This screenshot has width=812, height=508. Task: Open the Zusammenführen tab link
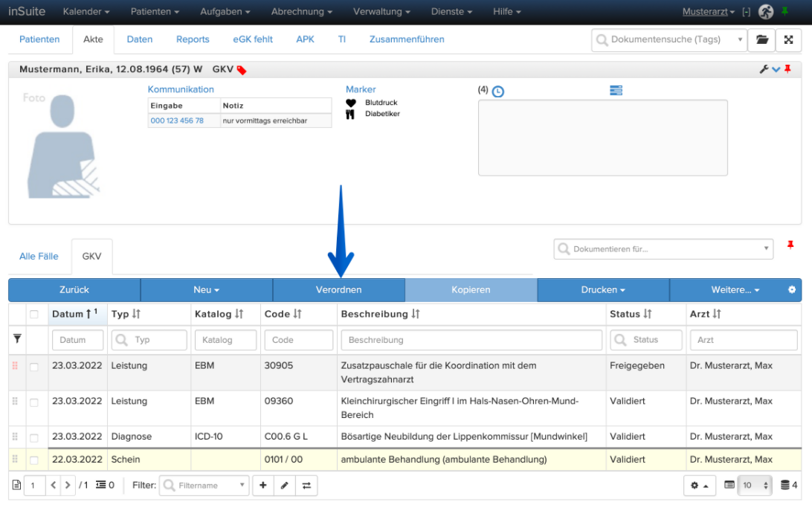click(x=407, y=39)
